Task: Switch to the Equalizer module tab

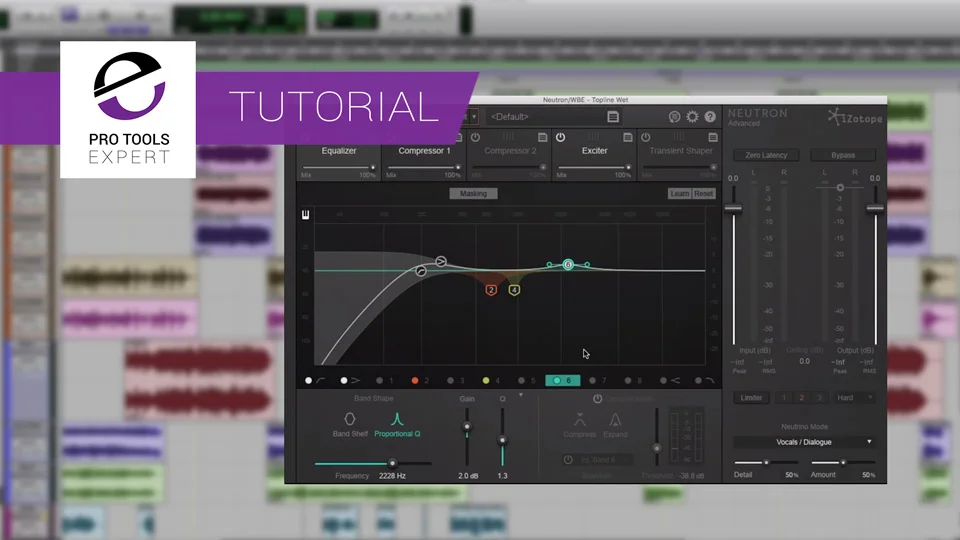Action: pyautogui.click(x=339, y=151)
